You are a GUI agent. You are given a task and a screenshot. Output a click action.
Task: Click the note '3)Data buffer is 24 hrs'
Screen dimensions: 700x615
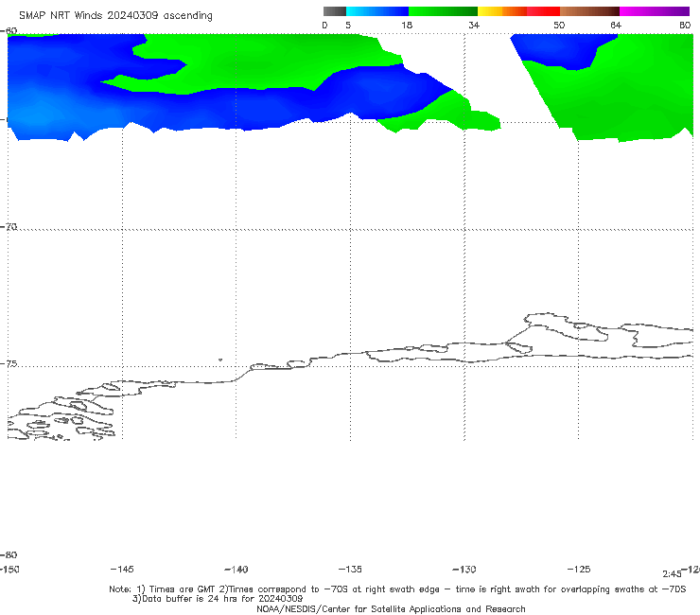pos(218,599)
